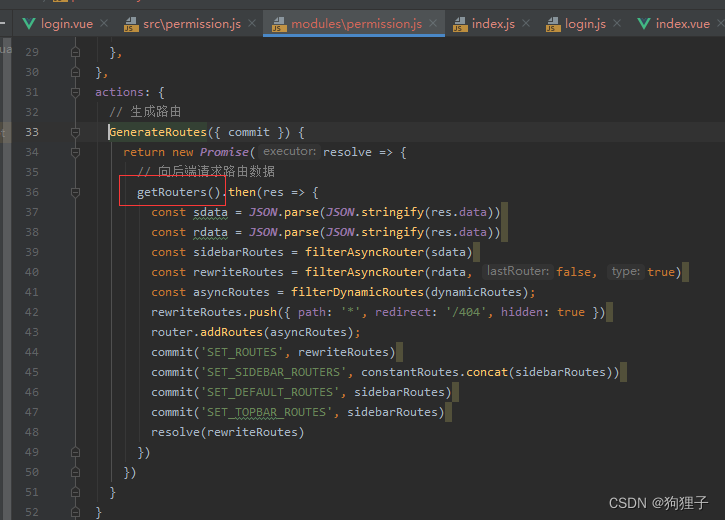Click fold end marker on line 49
Screen dimensions: 725x520
tap(75, 452)
